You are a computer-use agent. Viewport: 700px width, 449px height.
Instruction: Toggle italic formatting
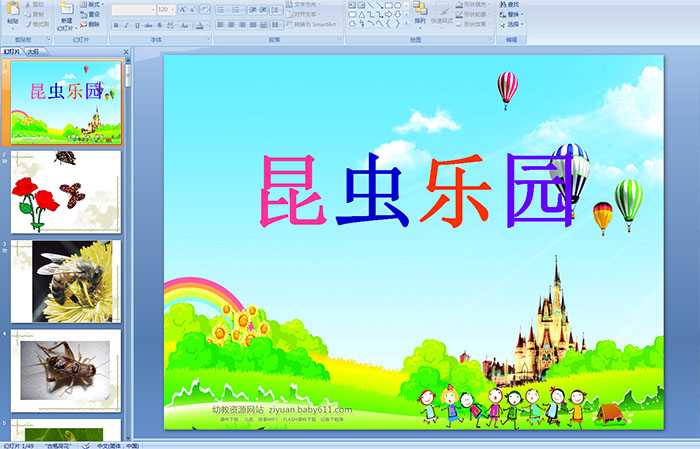point(126,25)
